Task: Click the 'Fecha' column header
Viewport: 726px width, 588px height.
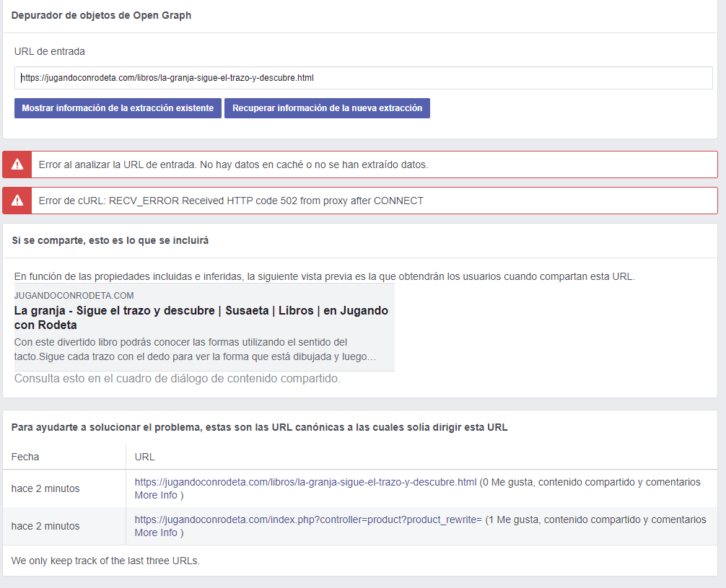Action: click(25, 457)
